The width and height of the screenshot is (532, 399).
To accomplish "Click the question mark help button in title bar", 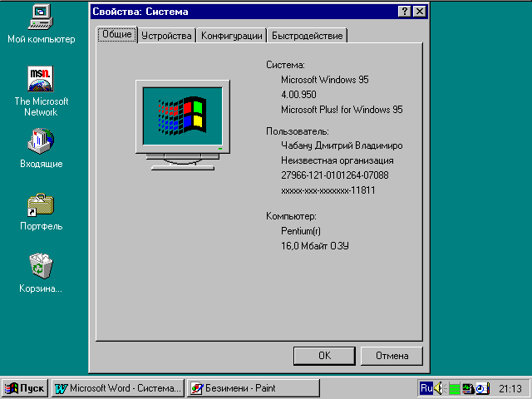I will coord(405,12).
